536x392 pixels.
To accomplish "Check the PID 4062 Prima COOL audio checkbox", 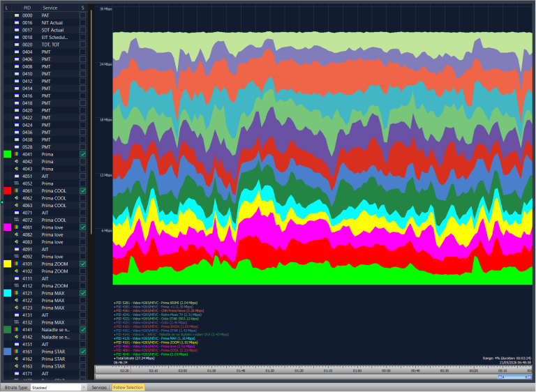I will coord(83,198).
